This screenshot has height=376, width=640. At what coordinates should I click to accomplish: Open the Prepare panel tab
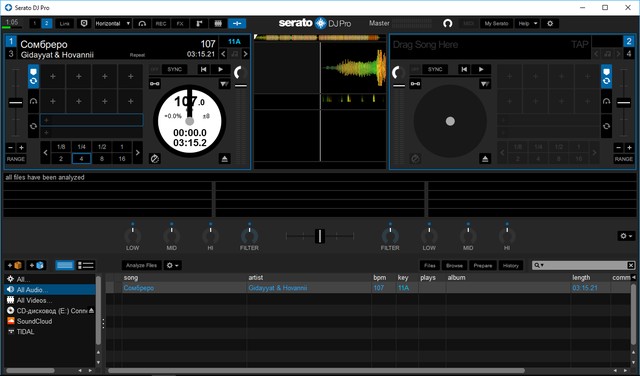tap(483, 265)
